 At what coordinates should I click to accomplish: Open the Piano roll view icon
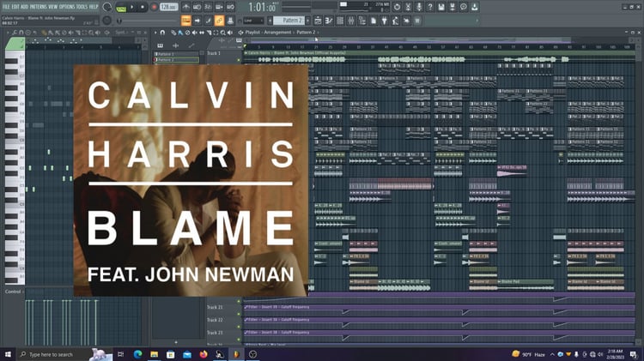[329, 21]
